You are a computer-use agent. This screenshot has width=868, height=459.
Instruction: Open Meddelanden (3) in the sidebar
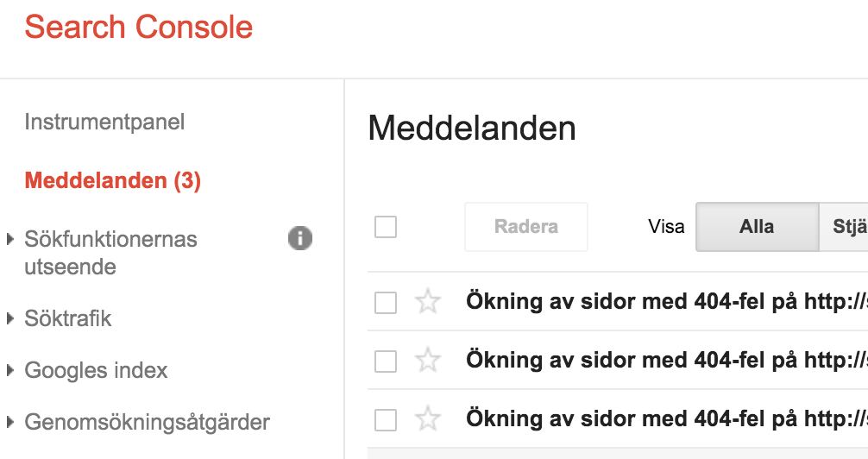click(113, 180)
